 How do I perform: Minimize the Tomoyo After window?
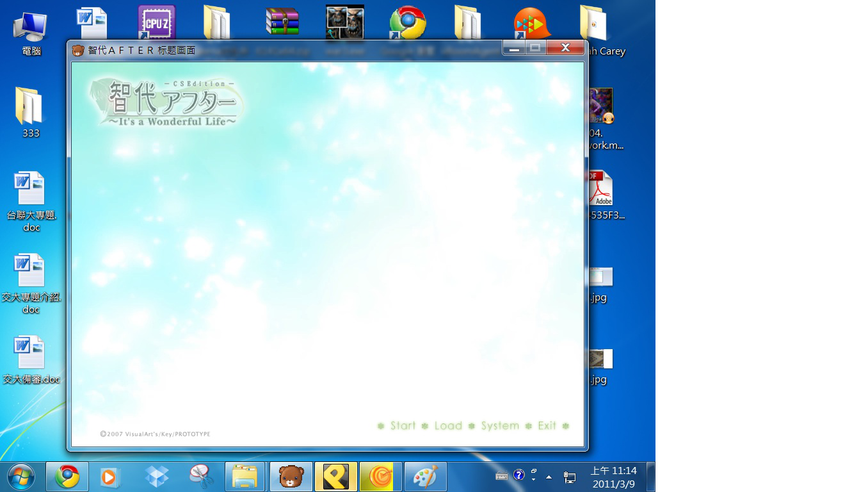(x=514, y=48)
